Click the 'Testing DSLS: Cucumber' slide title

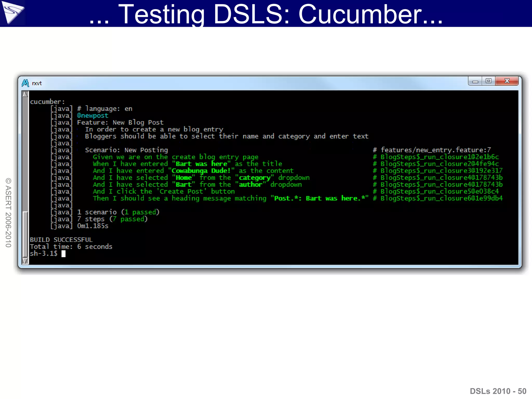(266, 14)
